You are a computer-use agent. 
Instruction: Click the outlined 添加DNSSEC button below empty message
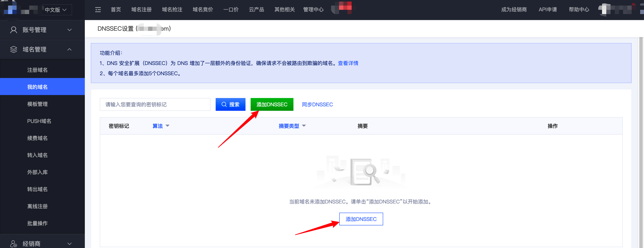[x=361, y=219]
